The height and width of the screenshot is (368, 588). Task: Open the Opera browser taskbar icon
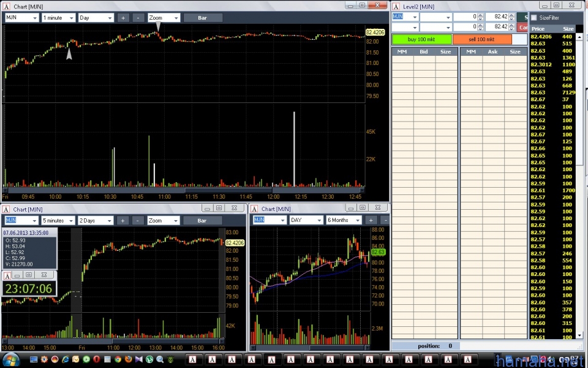click(x=96, y=359)
